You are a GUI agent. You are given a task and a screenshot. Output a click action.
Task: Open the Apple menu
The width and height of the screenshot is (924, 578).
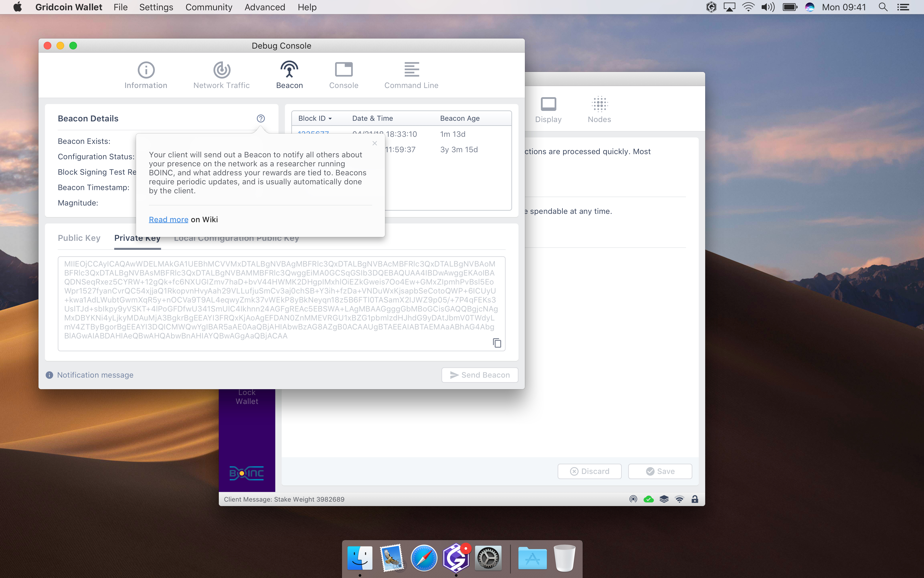pyautogui.click(x=17, y=7)
